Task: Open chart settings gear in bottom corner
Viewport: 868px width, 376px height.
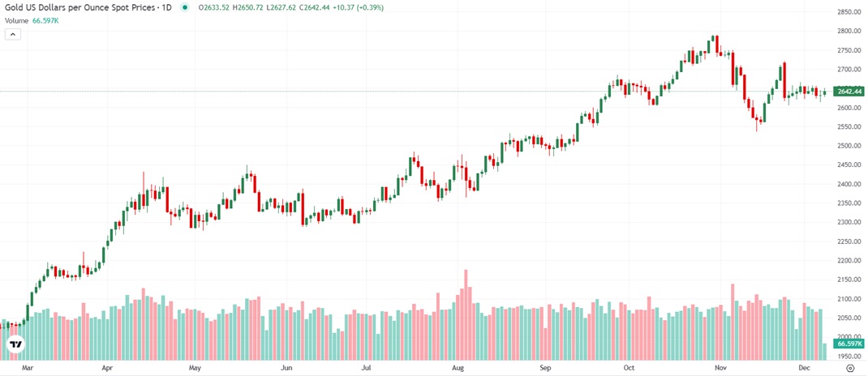Action: point(849,367)
